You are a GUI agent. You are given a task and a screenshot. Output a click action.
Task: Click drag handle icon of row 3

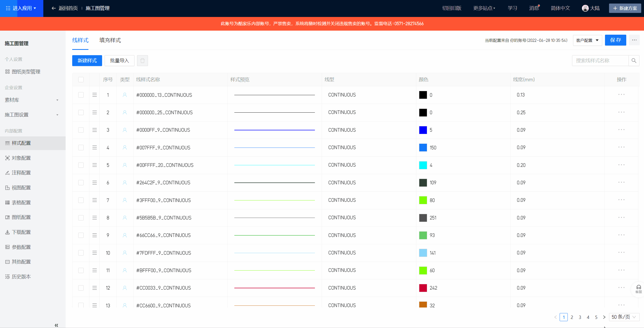[94, 130]
